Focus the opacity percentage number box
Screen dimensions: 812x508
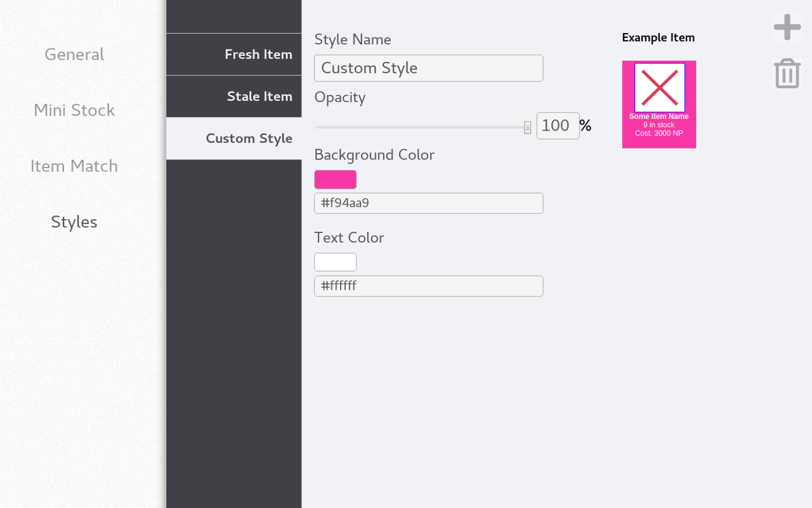(558, 126)
